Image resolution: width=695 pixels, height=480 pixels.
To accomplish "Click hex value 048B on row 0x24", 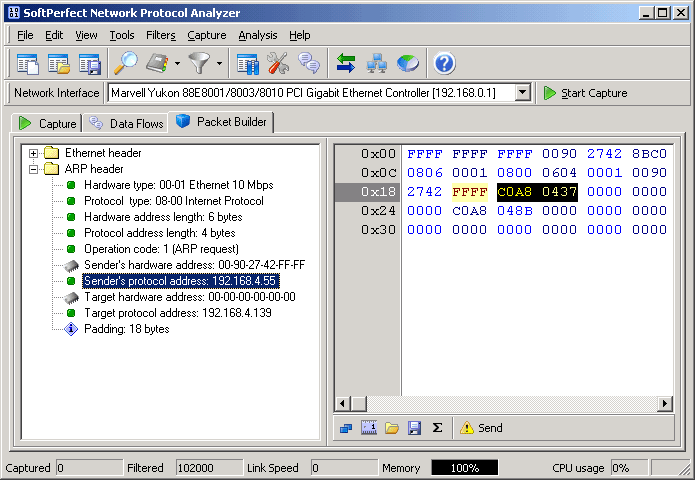I will pos(514,211).
